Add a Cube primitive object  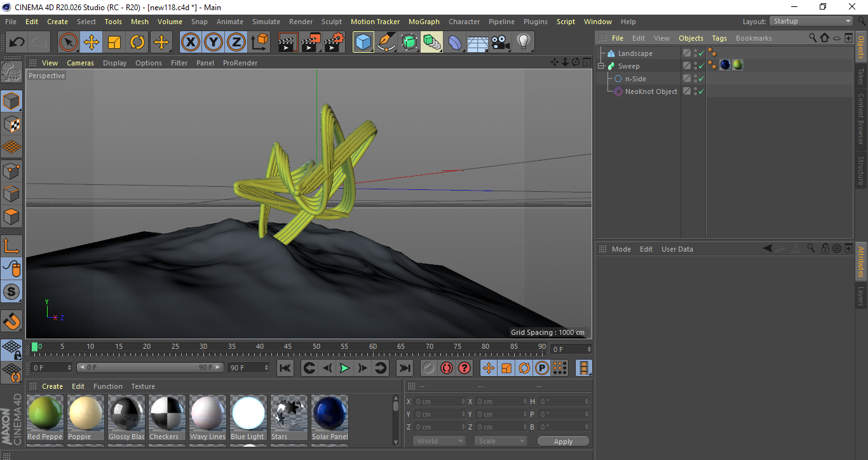point(363,43)
